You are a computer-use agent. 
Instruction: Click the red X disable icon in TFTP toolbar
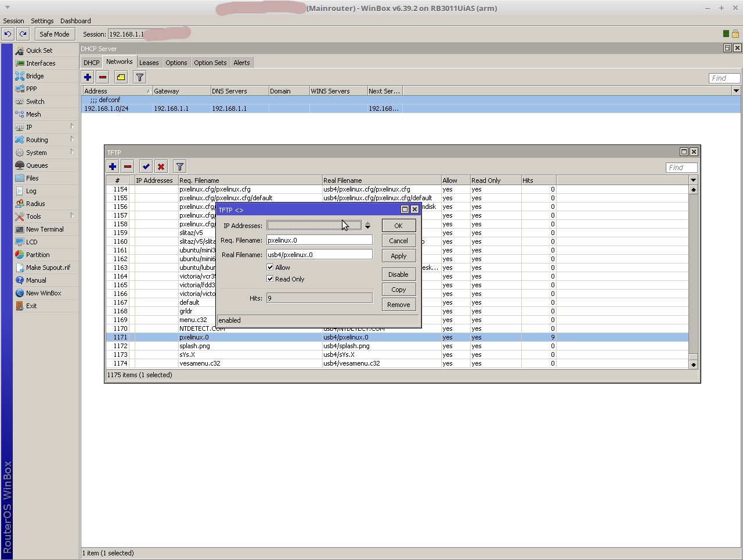point(161,167)
